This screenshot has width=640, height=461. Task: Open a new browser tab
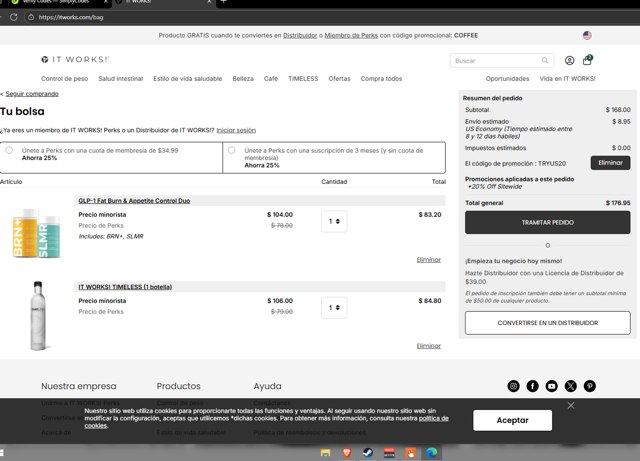click(x=223, y=2)
